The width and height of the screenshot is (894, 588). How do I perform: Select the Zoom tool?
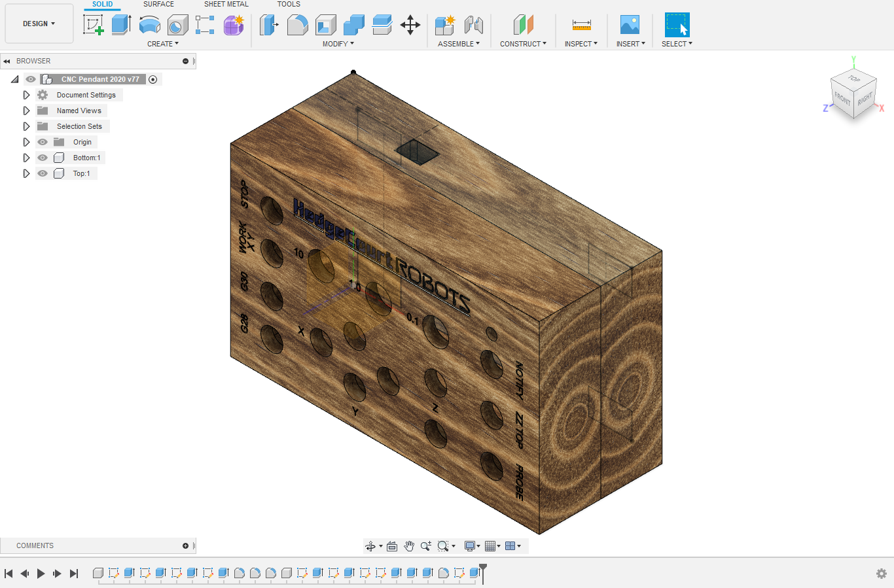click(426, 546)
